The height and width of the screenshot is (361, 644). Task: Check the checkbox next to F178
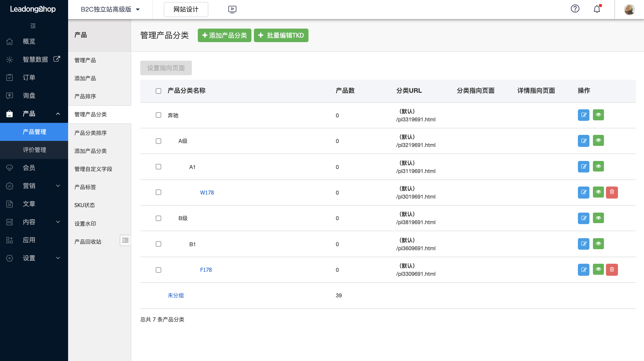coord(158,270)
